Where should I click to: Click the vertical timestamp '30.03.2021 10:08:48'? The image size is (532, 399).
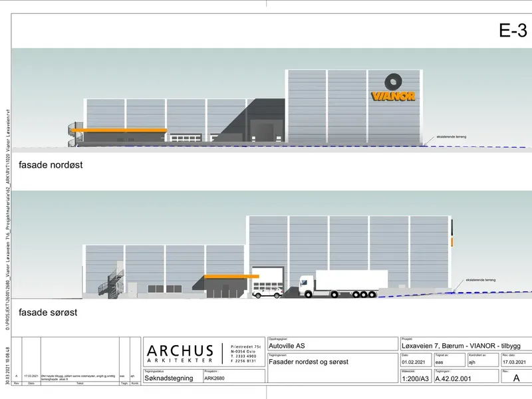[7, 365]
